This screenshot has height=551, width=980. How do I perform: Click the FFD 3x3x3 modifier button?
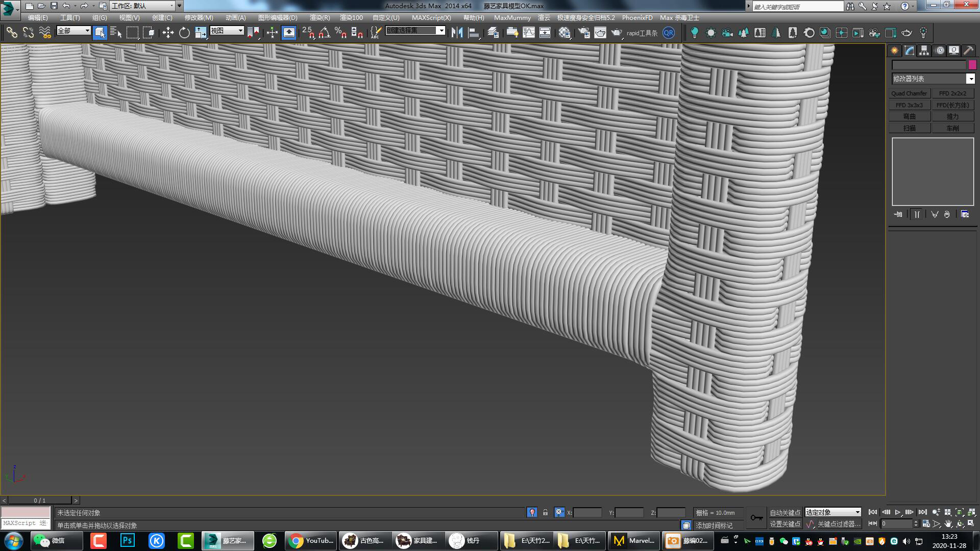(909, 105)
